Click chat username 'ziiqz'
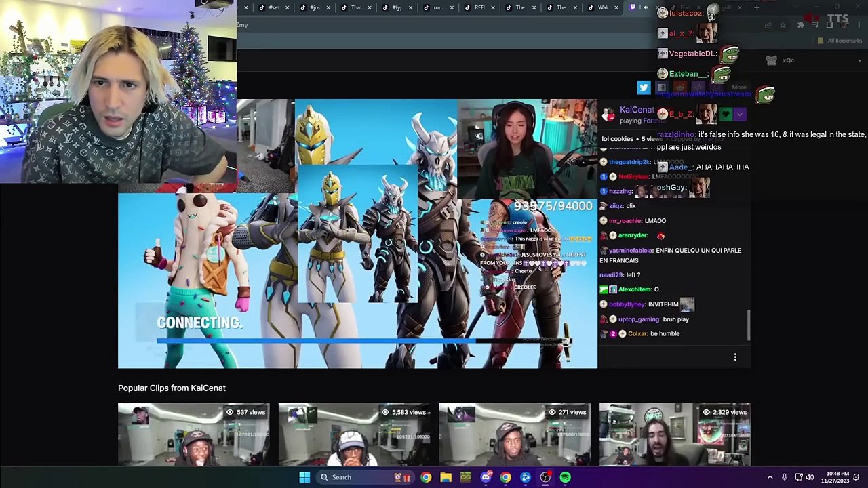This screenshot has height=488, width=868. [616, 205]
